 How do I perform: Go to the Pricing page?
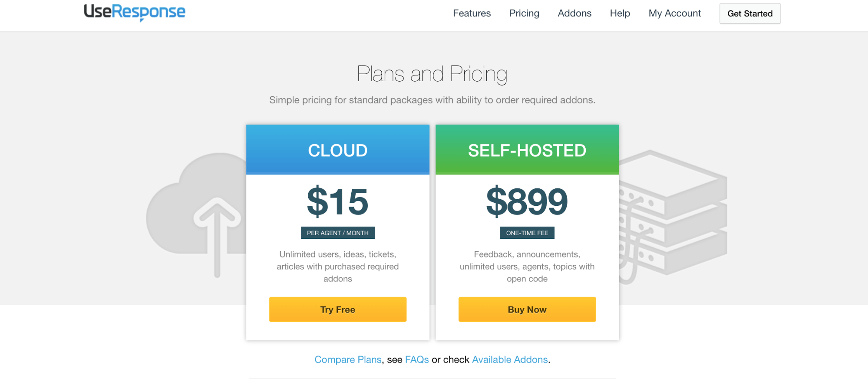coord(524,13)
